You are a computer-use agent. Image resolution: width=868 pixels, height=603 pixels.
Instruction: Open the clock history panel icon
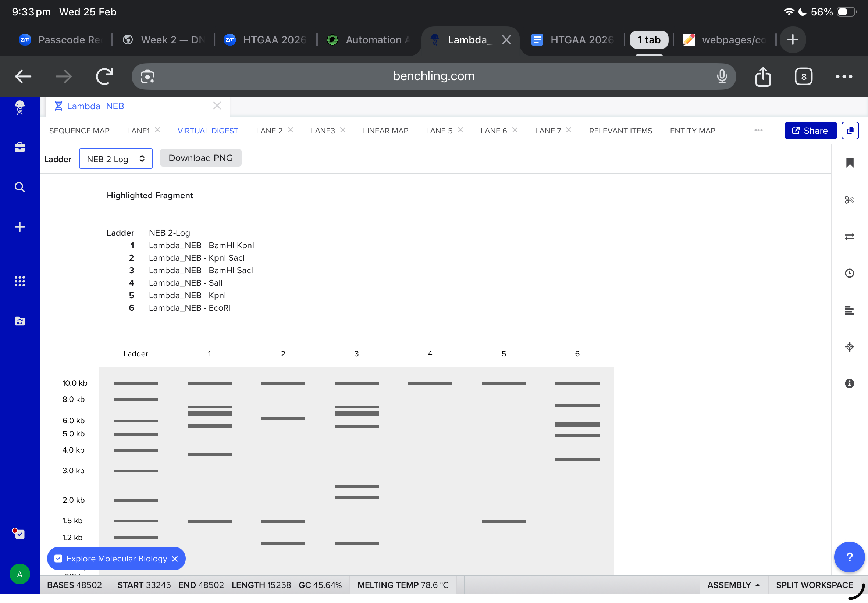coord(850,273)
